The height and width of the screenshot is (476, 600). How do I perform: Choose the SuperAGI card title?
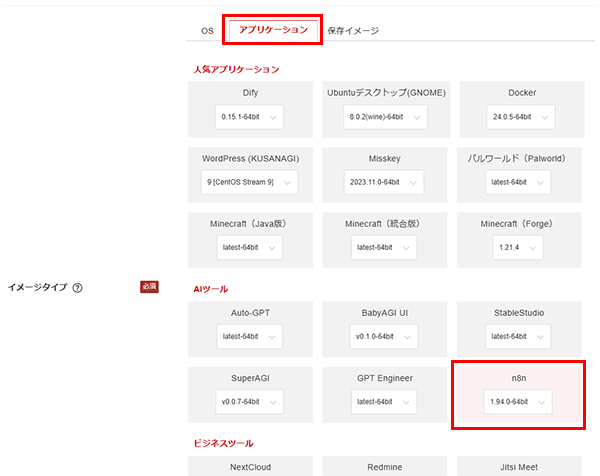250,378
